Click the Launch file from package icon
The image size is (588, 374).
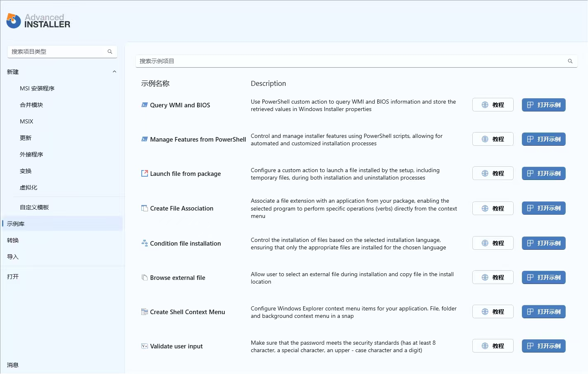tap(145, 173)
